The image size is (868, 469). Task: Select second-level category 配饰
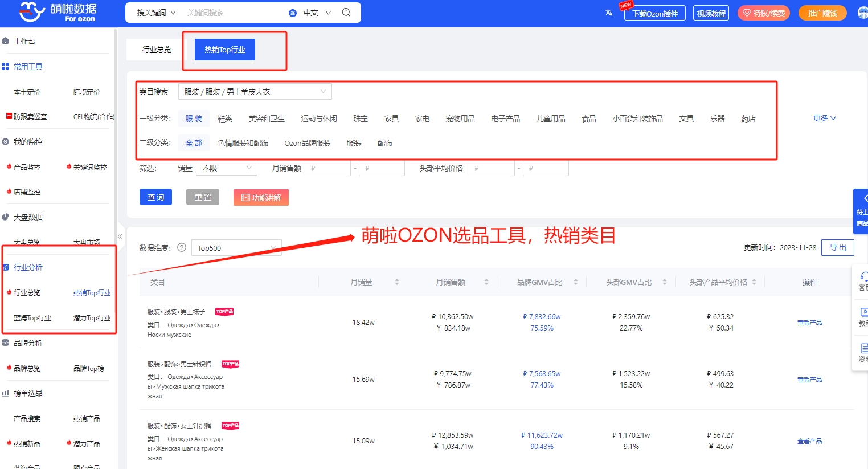pos(385,143)
